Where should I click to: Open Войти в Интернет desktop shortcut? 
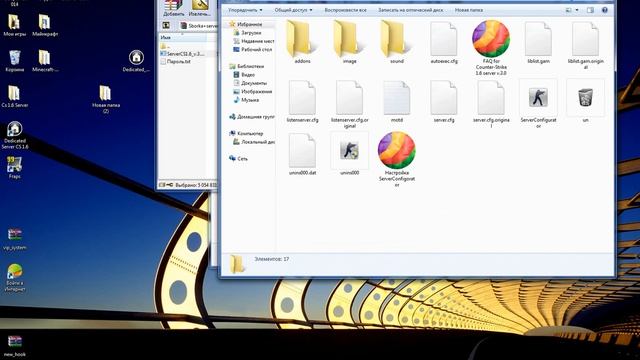[15, 278]
